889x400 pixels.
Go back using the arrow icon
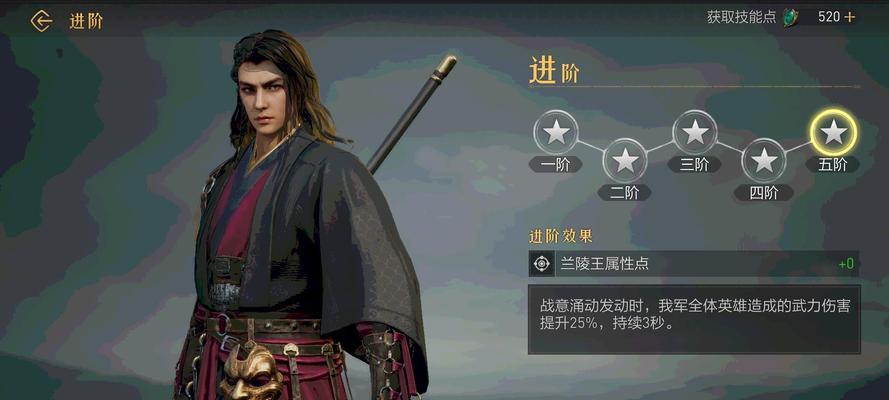[x=41, y=21]
